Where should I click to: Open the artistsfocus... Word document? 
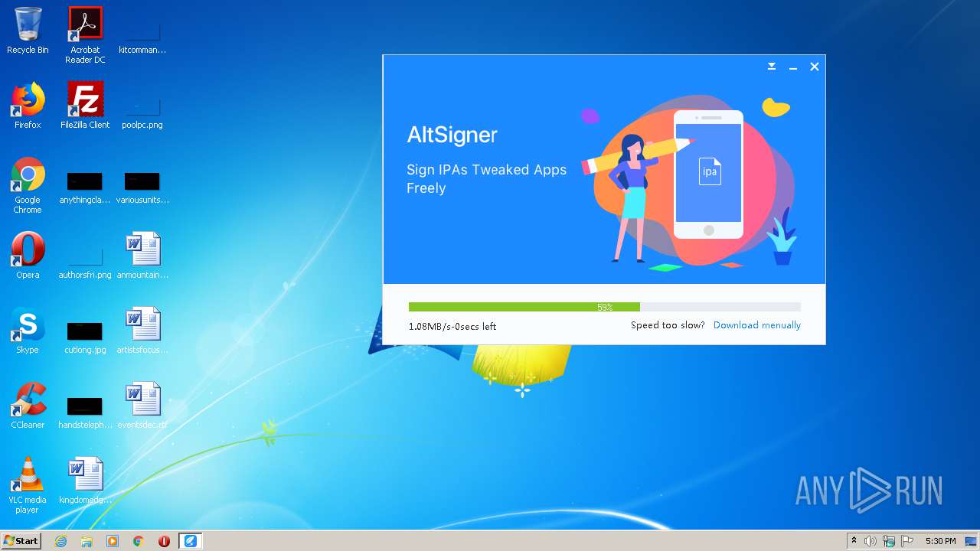(x=142, y=331)
